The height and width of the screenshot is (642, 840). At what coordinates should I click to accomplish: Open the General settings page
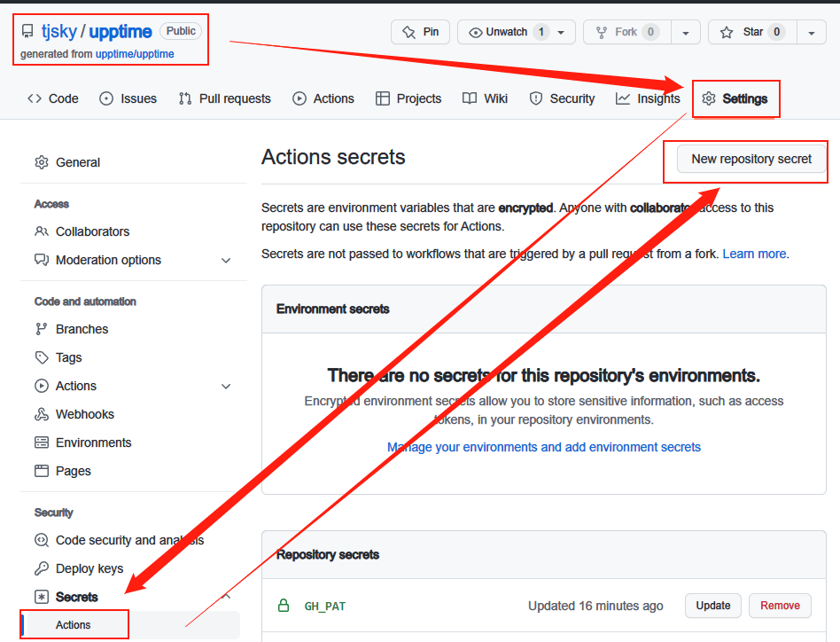(78, 162)
